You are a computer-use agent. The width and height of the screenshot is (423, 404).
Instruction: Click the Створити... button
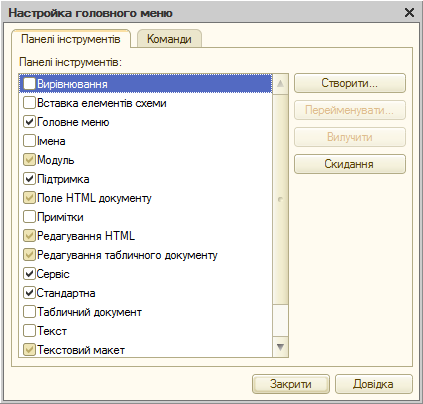click(x=350, y=83)
